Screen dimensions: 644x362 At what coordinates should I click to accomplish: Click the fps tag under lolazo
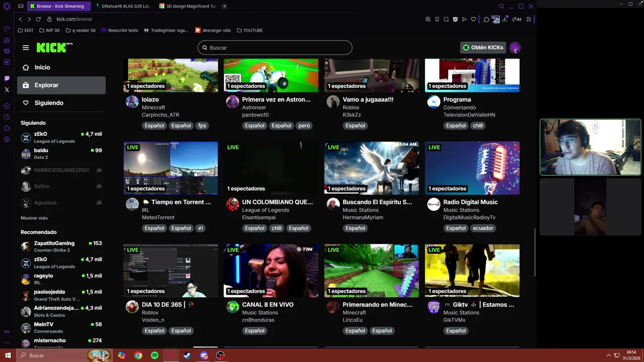[x=202, y=126]
